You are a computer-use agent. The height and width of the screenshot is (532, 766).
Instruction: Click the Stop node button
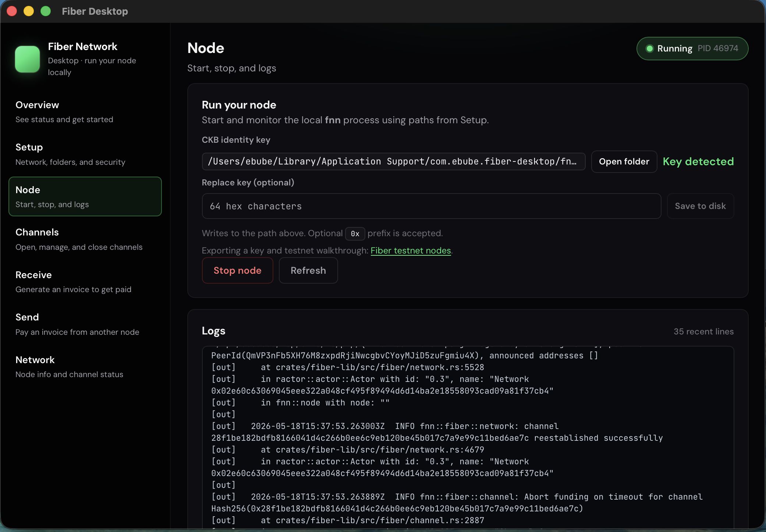[x=237, y=270]
